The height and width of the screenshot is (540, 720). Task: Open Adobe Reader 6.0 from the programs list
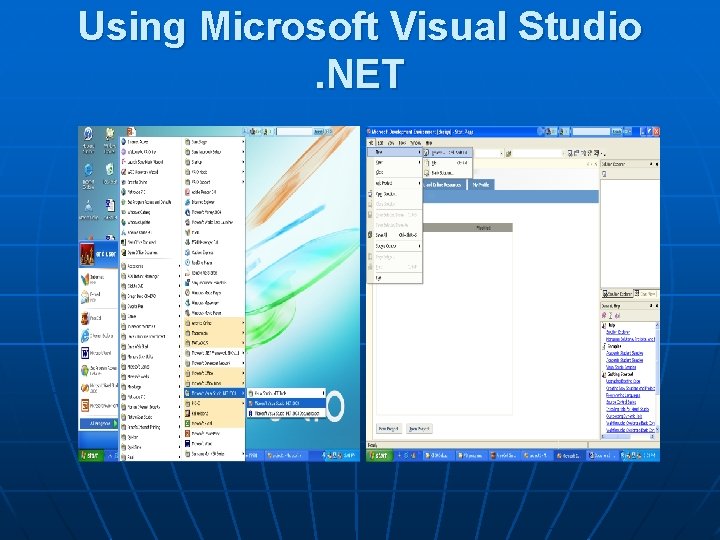click(214, 192)
